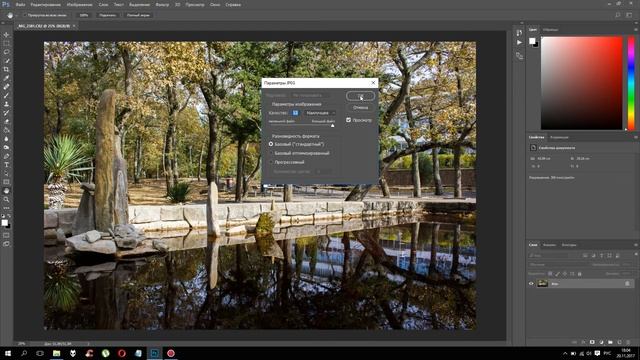Select the Move tool

6,35
